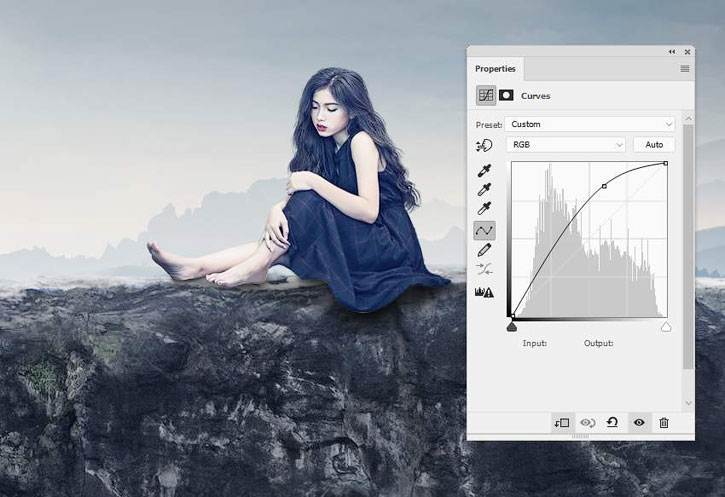Click the black point input slider

click(512, 326)
